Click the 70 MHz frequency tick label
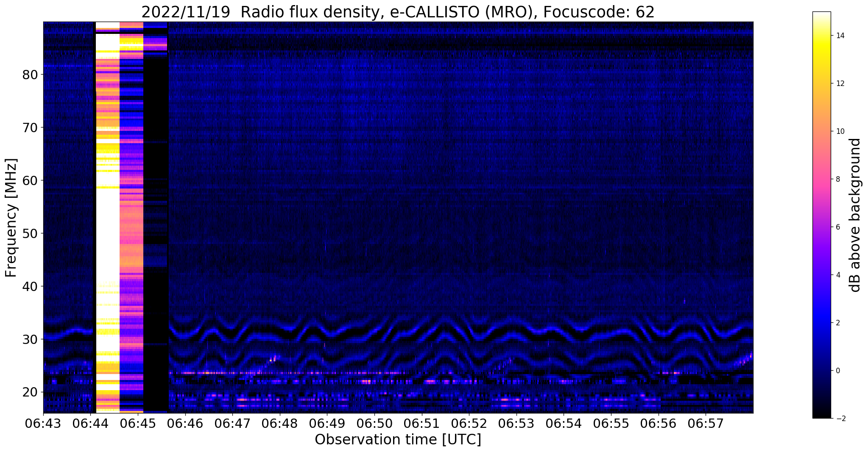The image size is (868, 452). 30,128
